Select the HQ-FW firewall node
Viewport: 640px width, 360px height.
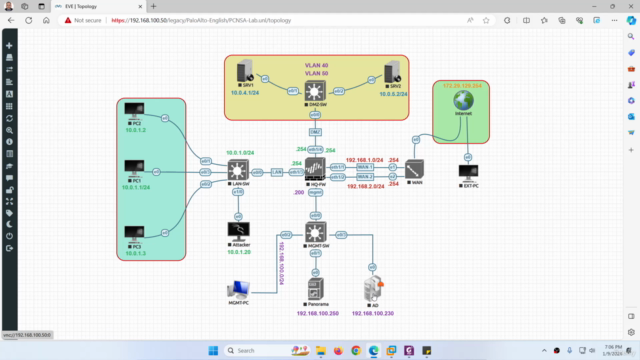pyautogui.click(x=315, y=169)
